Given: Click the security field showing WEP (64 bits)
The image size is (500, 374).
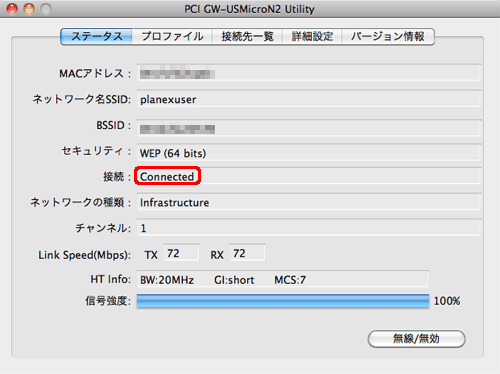Looking at the screenshot, I should (x=309, y=153).
